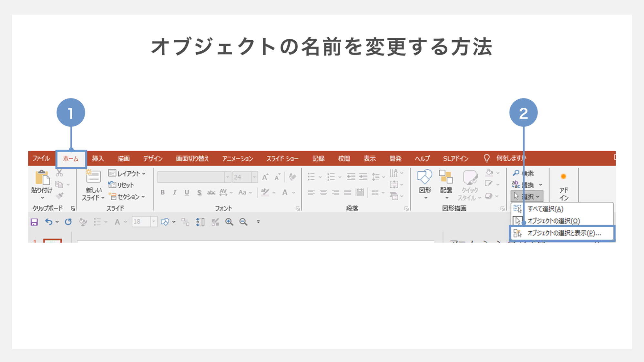Toggle strikethrough abc button
644x362 pixels.
[211, 193]
